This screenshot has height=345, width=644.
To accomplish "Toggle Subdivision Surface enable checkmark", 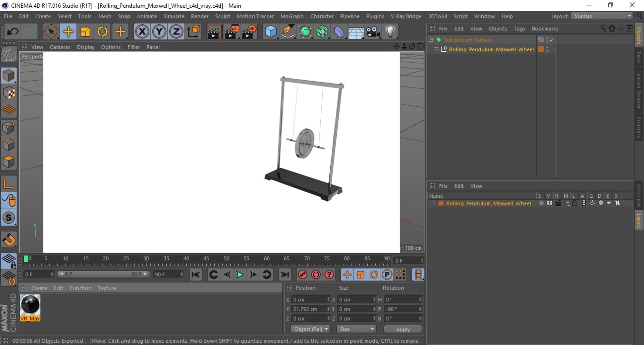I will pyautogui.click(x=552, y=40).
